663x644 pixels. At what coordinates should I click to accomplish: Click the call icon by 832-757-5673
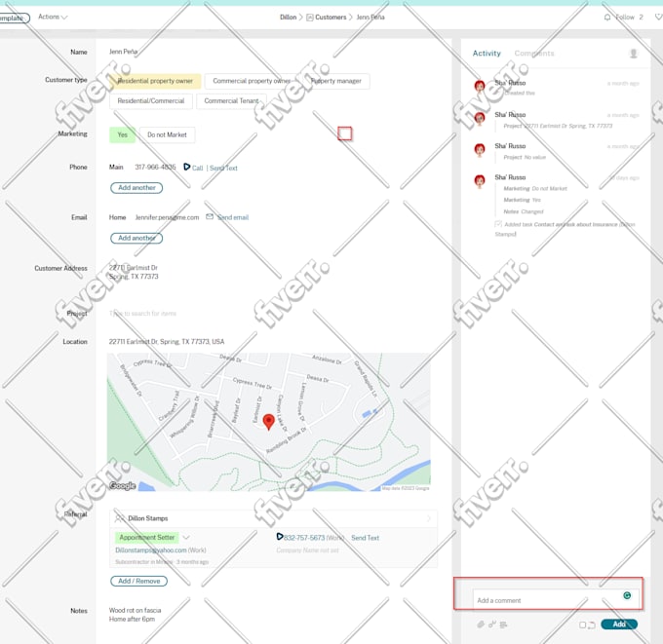click(280, 536)
